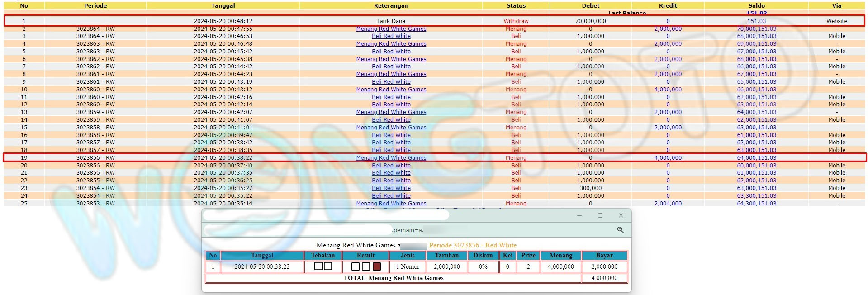
Task: Click the red square in the Result column
Action: pos(376,266)
